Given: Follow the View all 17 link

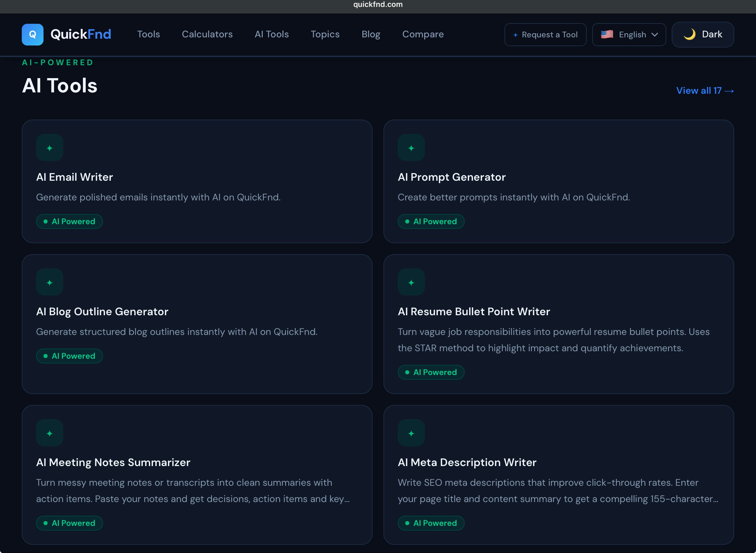Looking at the screenshot, I should pos(705,91).
